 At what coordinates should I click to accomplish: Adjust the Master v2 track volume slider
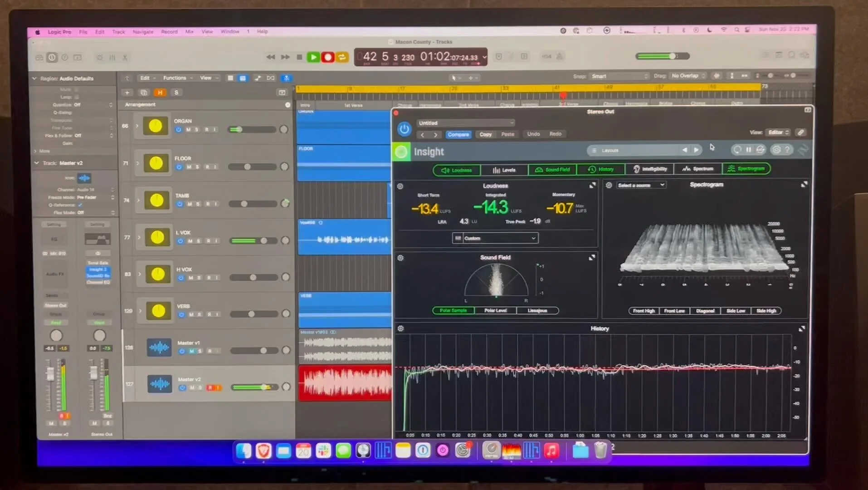point(254,387)
